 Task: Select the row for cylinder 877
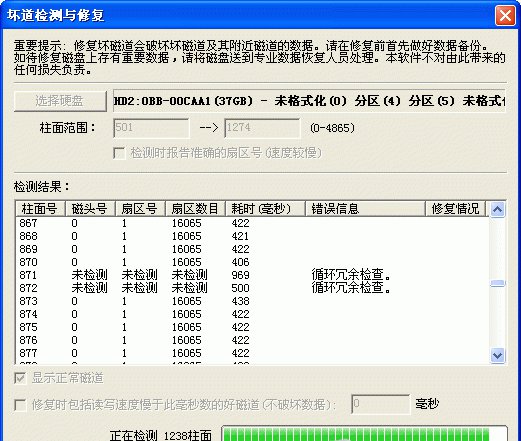click(x=252, y=353)
